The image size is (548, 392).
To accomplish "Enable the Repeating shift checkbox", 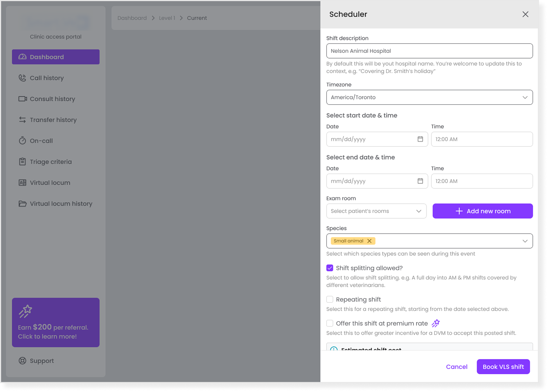I will [x=330, y=299].
